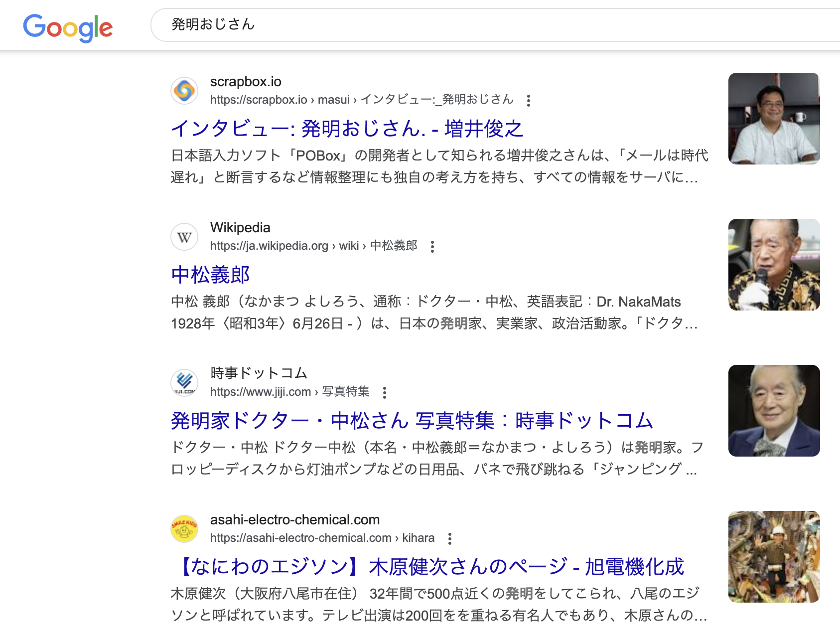
Task: Click the scrapbox.io site favicon
Action: [184, 91]
